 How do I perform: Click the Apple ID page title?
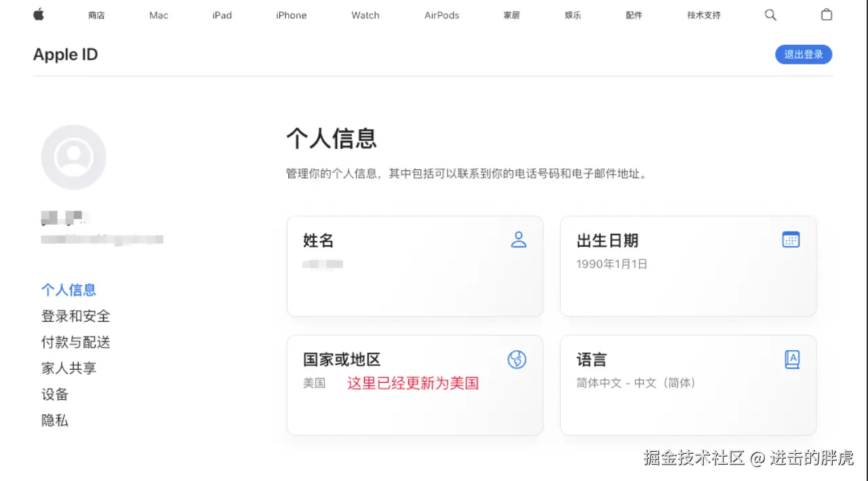coord(66,55)
